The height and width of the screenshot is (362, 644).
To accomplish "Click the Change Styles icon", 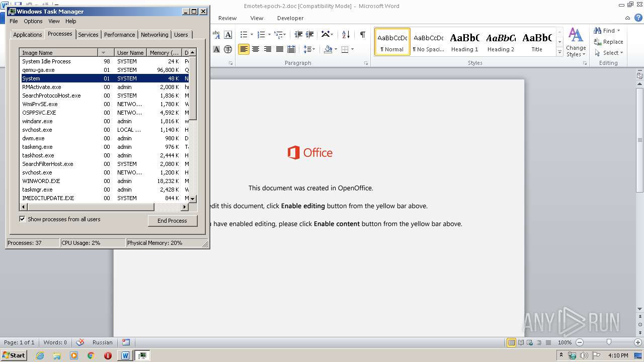I will (x=576, y=42).
